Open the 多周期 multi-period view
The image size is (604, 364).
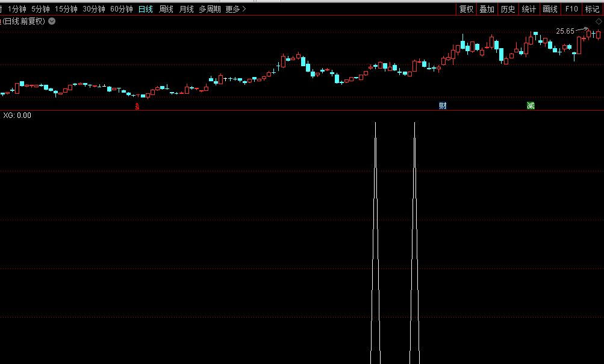[210, 9]
